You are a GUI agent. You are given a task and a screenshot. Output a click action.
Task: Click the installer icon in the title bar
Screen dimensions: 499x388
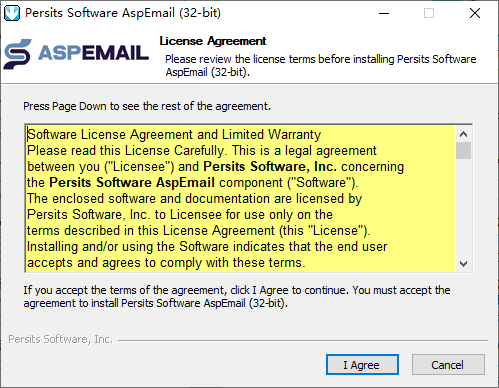point(12,13)
